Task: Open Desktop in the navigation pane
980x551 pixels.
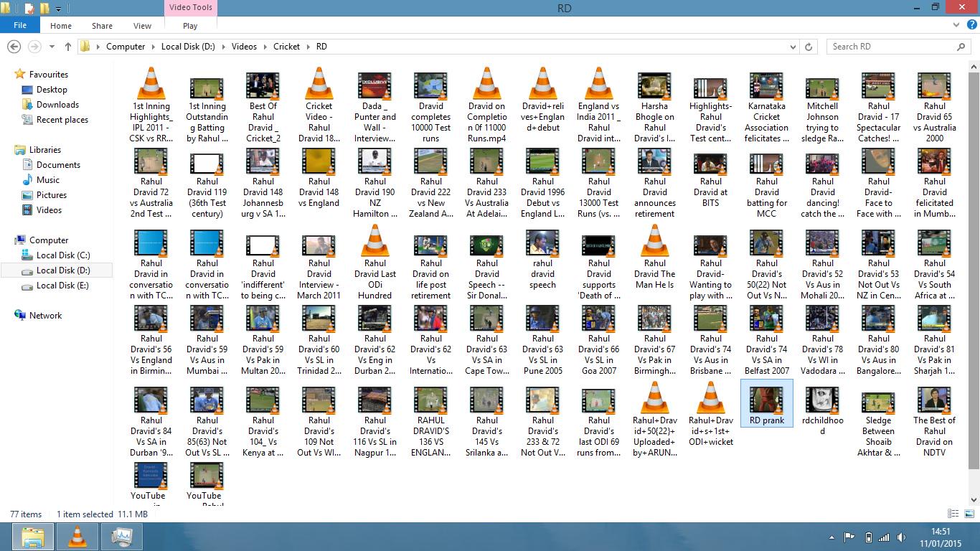Action: 52,90
